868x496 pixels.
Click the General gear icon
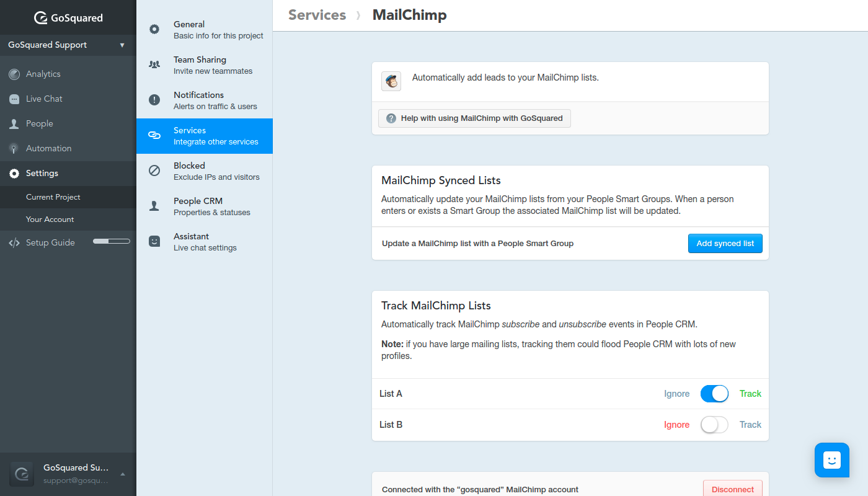click(x=154, y=29)
